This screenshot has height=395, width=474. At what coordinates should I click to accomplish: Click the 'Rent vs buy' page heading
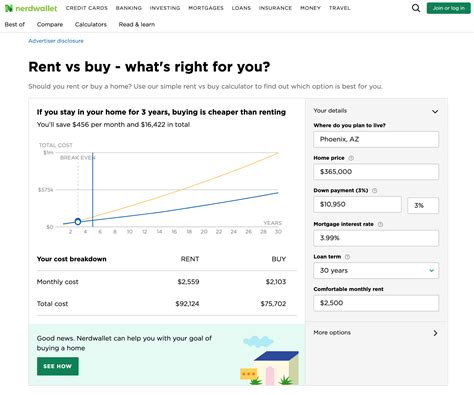pos(149,67)
